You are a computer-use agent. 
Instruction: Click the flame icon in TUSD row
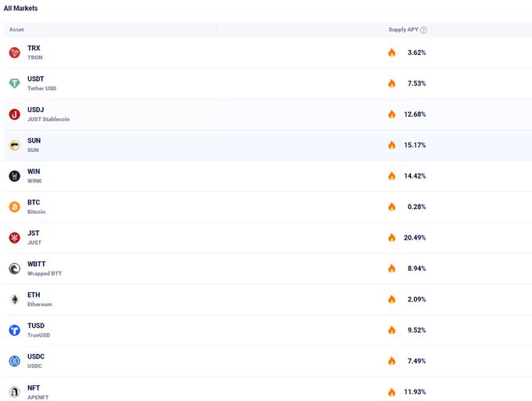click(391, 330)
